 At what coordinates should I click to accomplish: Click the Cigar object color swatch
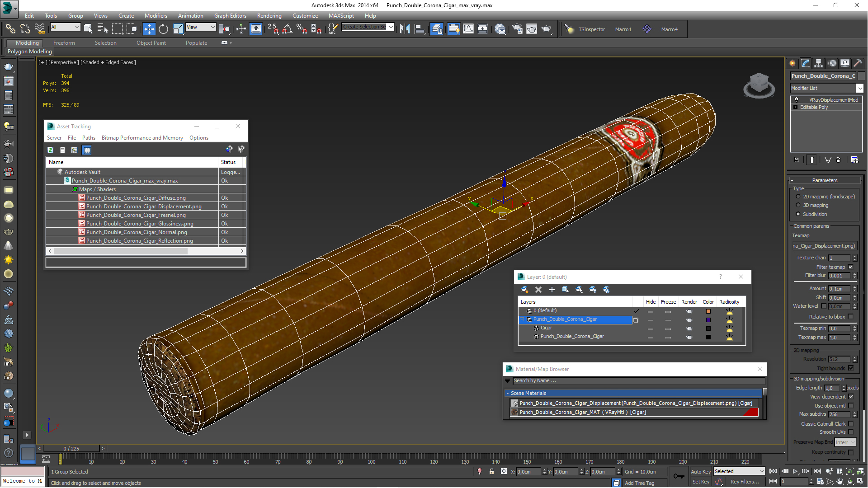pyautogui.click(x=708, y=328)
